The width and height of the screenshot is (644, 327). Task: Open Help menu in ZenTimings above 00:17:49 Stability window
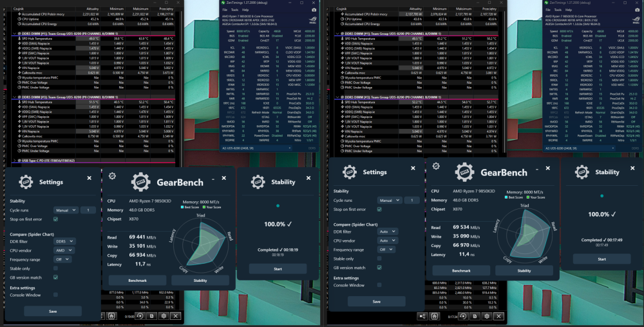coord(569,10)
